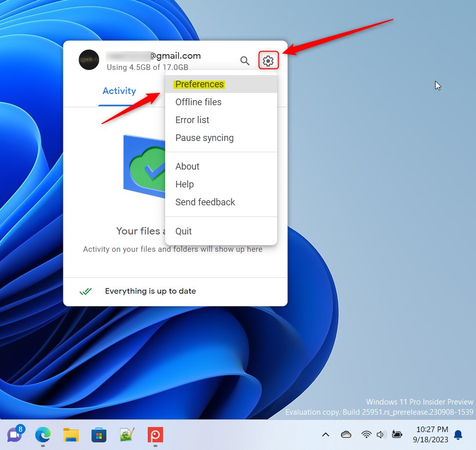Launch Microsoft Edge from the taskbar
This screenshot has height=450, width=476.
(x=43, y=435)
